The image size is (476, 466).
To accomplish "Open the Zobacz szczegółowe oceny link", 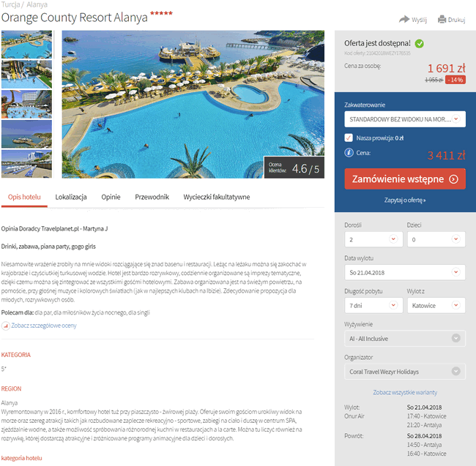I will 44,326.
